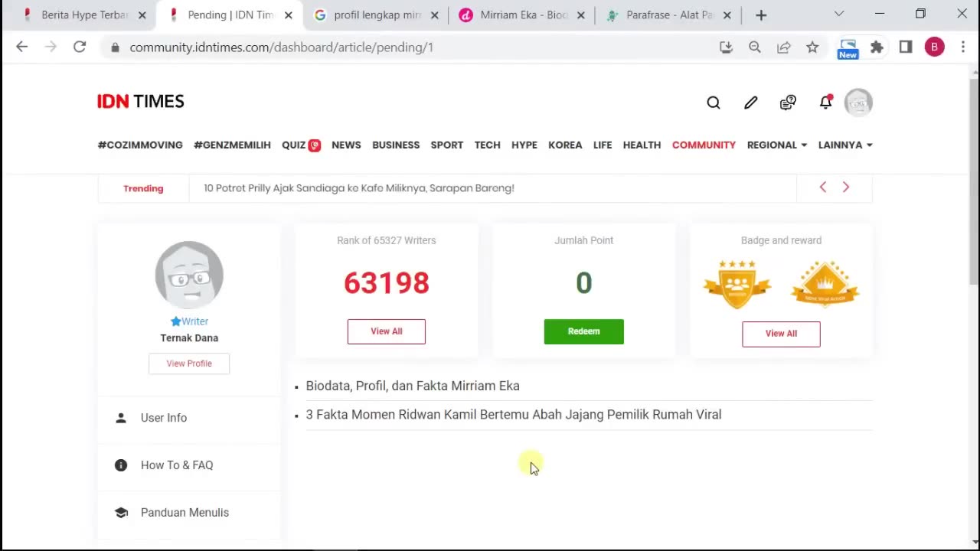980x551 pixels.
Task: Open #COZIMMOVING menu item
Action: [140, 145]
